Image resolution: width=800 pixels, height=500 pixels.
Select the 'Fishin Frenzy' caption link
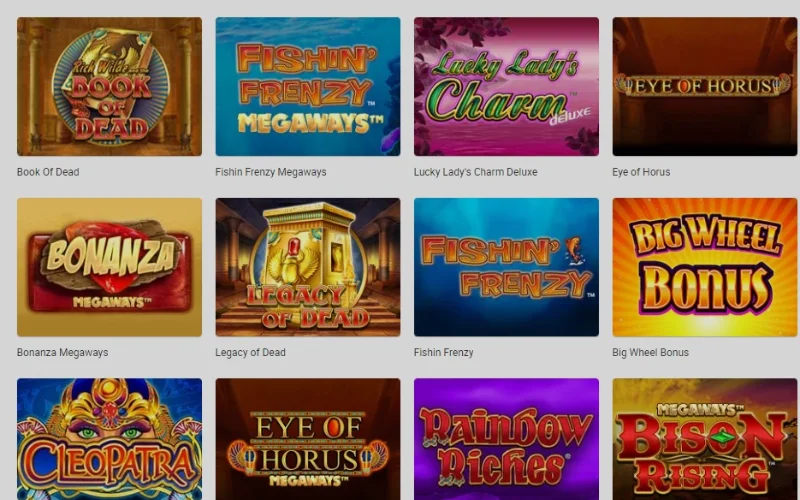pyautogui.click(x=443, y=352)
